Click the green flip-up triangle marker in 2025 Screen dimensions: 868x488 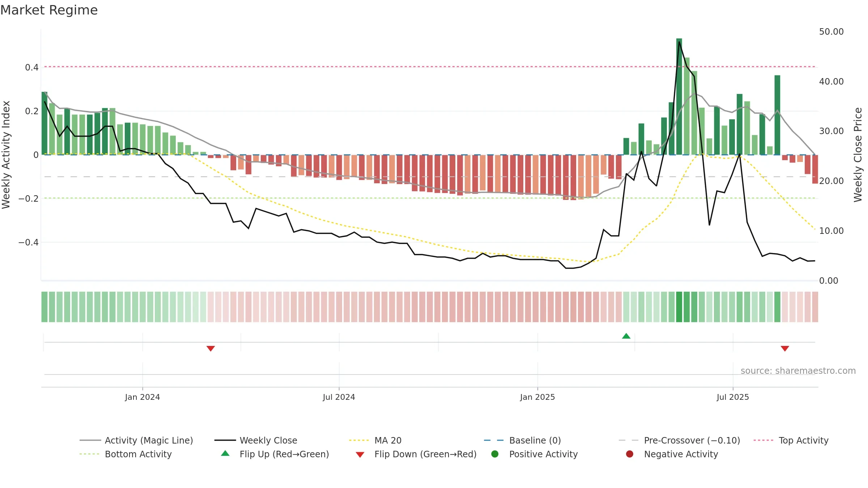tap(626, 336)
